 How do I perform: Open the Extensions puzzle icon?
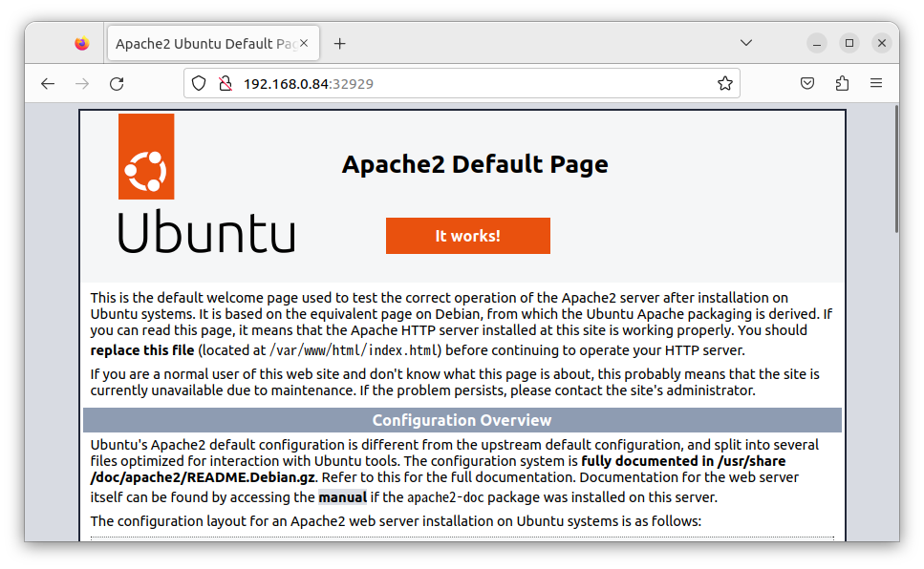pos(842,84)
